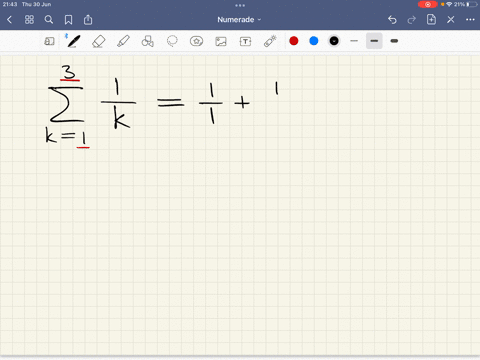Select the thinnest stroke width
Viewport: 480px width, 360px height.
click(x=354, y=41)
